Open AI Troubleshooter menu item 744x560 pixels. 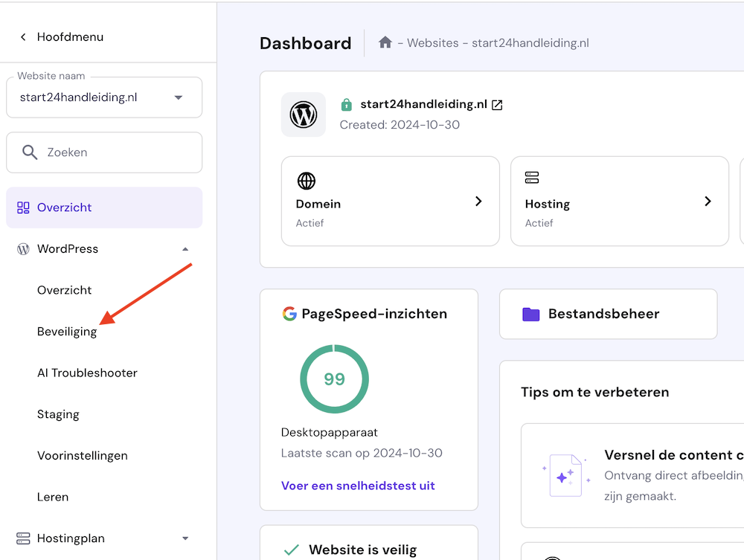tap(87, 373)
